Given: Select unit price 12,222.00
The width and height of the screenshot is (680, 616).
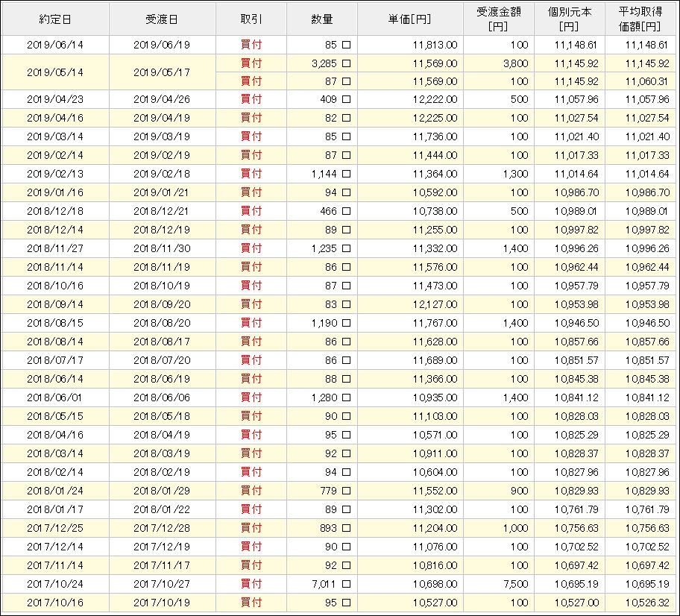Looking at the screenshot, I should click(435, 99).
